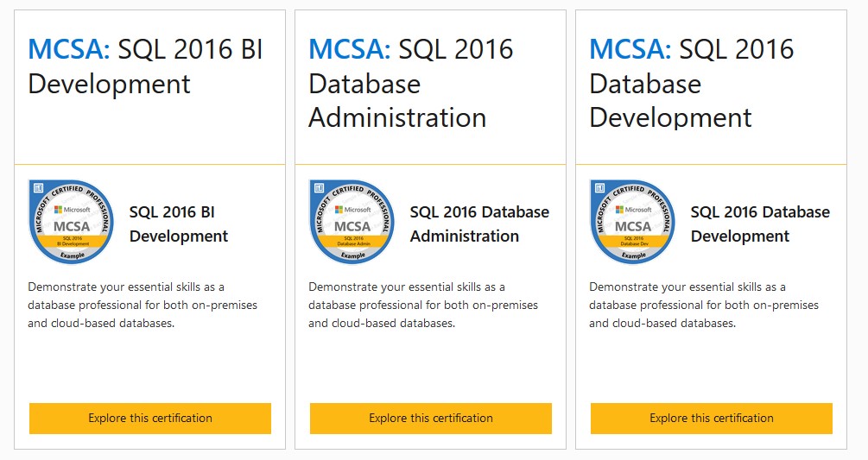Click the description text in Database Administration card
Viewport: 868px width, 460px height.
[x=423, y=306]
